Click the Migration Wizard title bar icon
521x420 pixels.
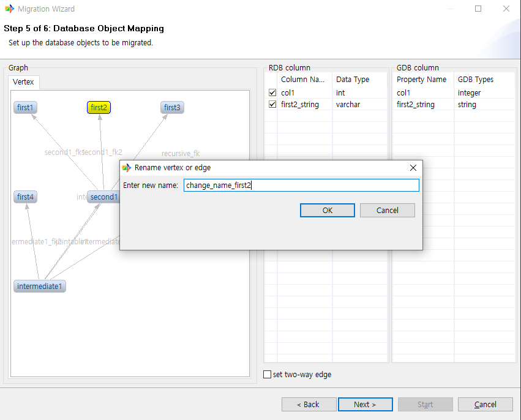point(9,9)
